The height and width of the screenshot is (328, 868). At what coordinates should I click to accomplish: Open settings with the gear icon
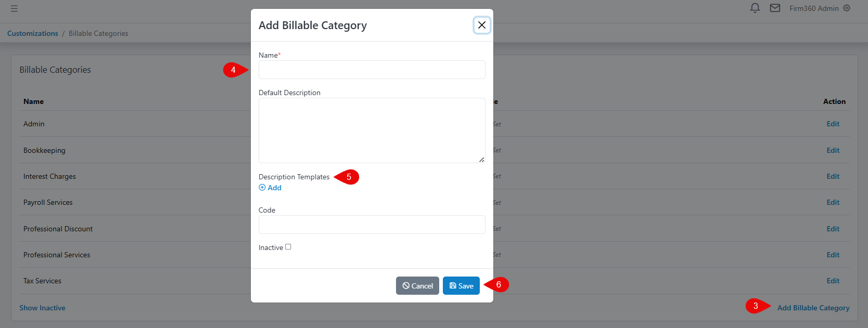coord(847,8)
